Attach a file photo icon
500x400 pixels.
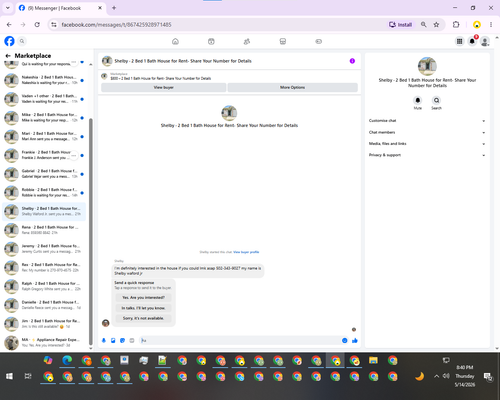[113, 340]
